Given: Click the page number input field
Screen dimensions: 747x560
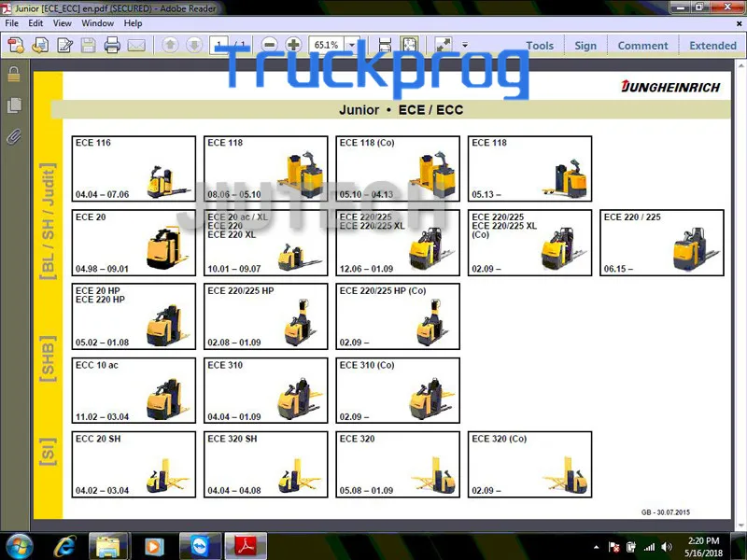Looking at the screenshot, I should [x=219, y=45].
